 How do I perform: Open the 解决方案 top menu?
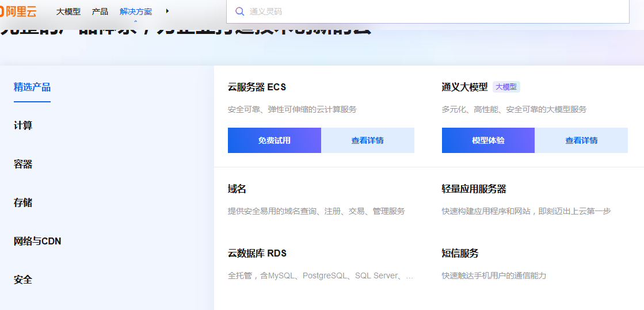[x=136, y=12]
